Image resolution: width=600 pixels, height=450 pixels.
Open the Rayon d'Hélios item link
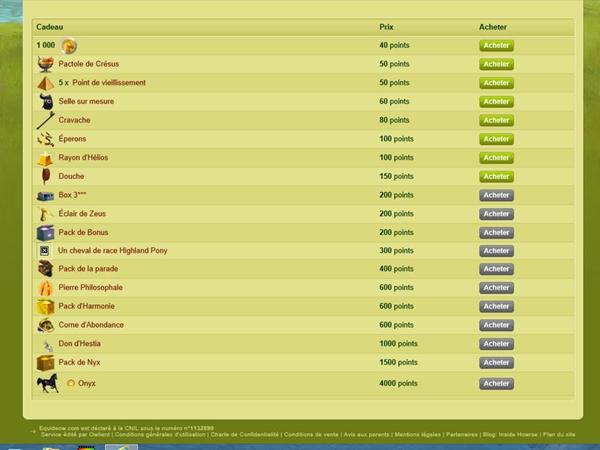pyautogui.click(x=85, y=158)
